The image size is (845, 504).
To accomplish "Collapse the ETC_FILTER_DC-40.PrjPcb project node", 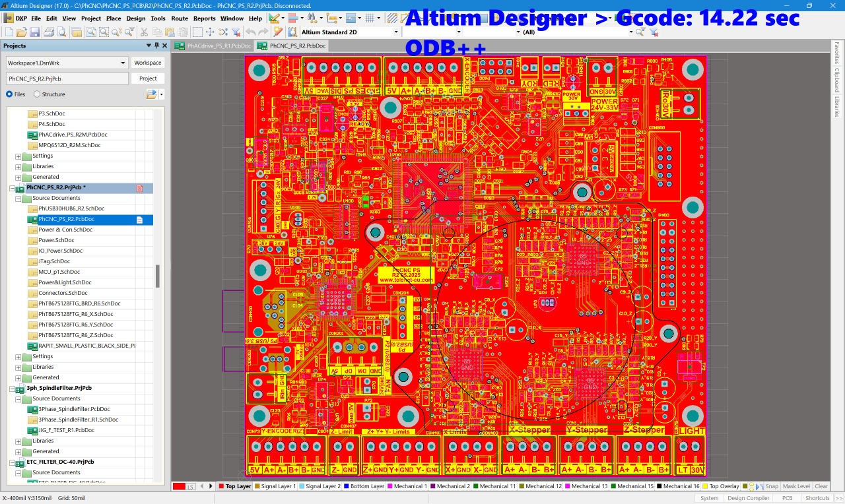I will point(12,462).
